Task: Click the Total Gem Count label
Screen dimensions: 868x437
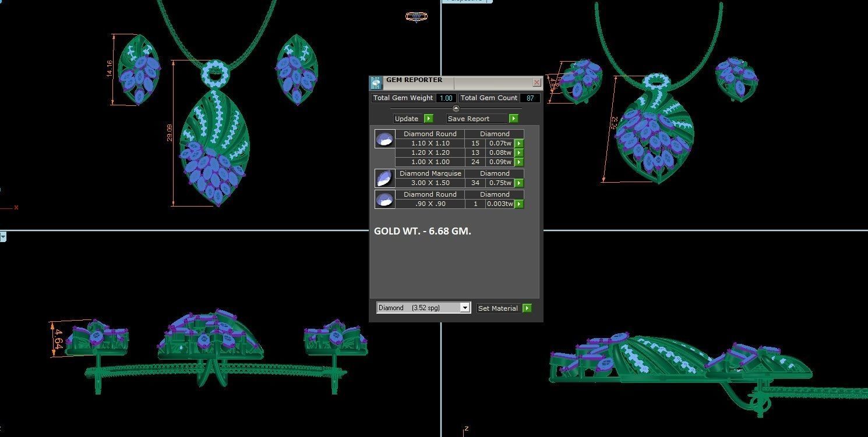Action: pyautogui.click(x=489, y=98)
